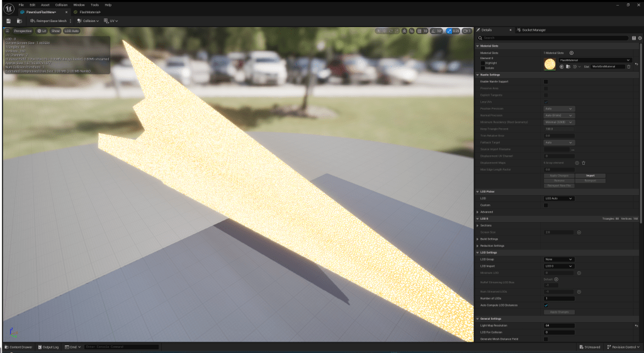Expand the Build Settings section
The height and width of the screenshot is (353, 644).
478,239
